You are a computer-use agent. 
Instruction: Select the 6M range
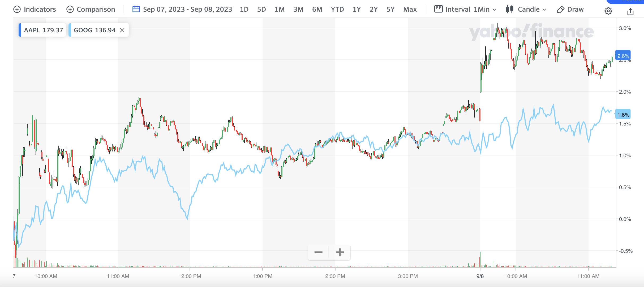tap(317, 10)
